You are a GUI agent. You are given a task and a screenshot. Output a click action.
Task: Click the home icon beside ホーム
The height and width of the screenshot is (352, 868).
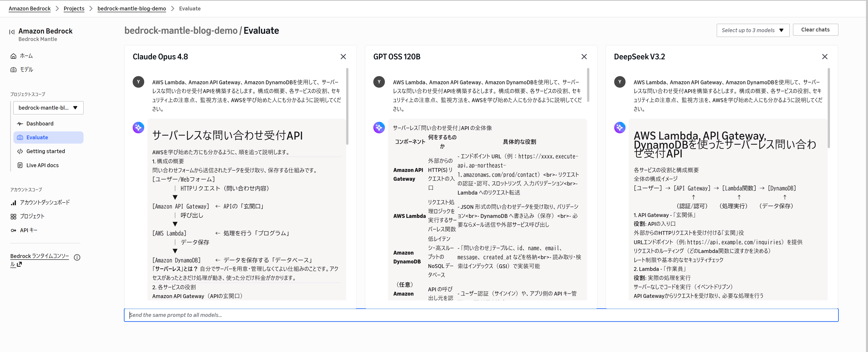[14, 56]
